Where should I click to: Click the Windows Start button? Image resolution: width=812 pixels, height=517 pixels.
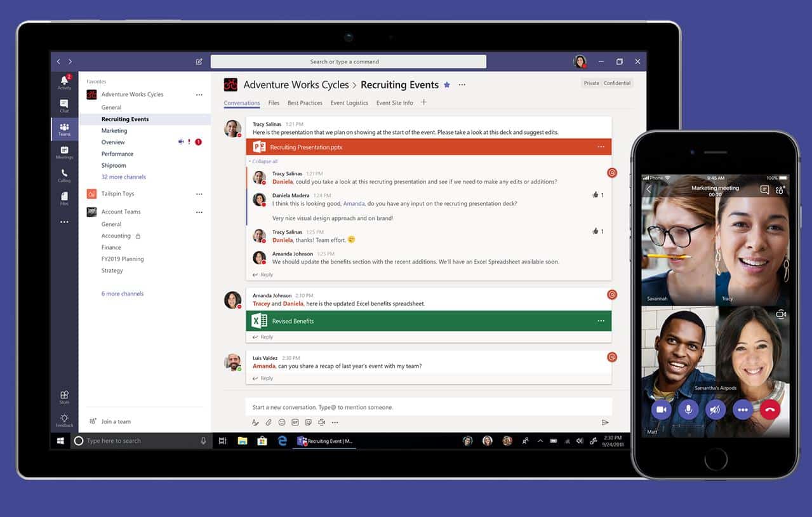coord(60,441)
